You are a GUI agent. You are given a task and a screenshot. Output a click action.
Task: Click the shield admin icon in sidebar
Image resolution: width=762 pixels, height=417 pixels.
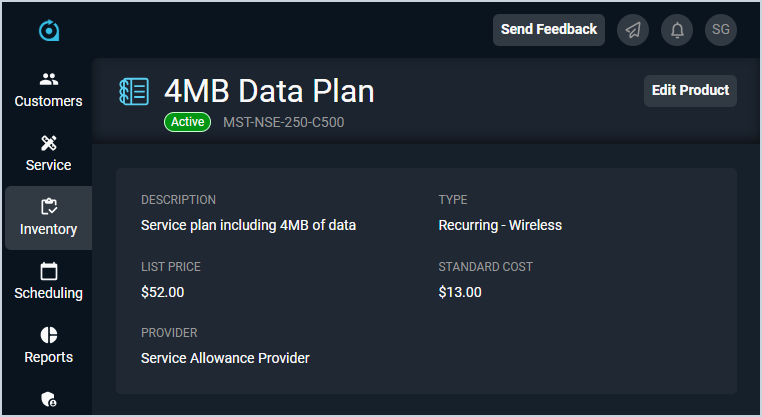(x=49, y=399)
